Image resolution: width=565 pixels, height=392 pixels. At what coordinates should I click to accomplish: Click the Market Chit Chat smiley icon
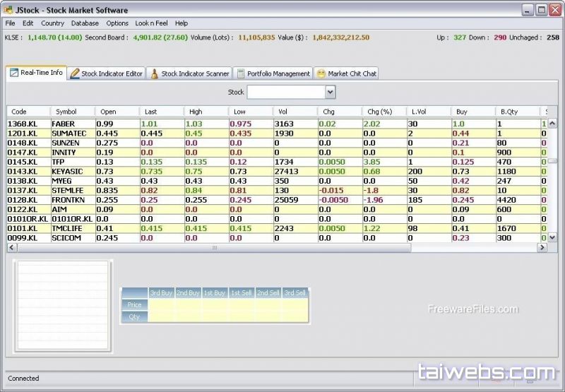tap(321, 73)
